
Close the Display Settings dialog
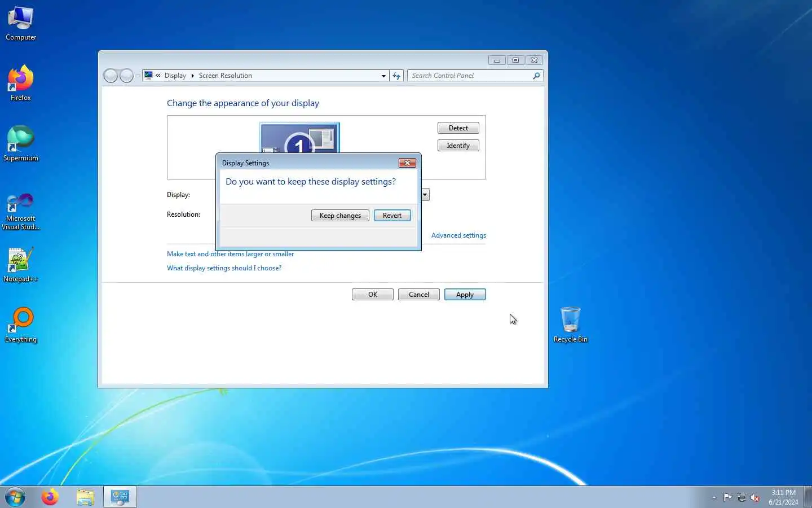click(x=407, y=163)
